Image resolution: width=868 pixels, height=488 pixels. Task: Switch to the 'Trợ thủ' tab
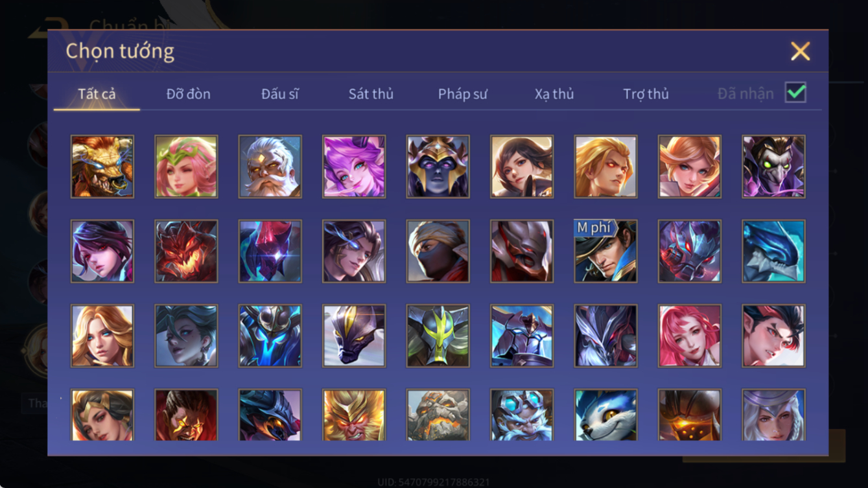[x=646, y=94]
